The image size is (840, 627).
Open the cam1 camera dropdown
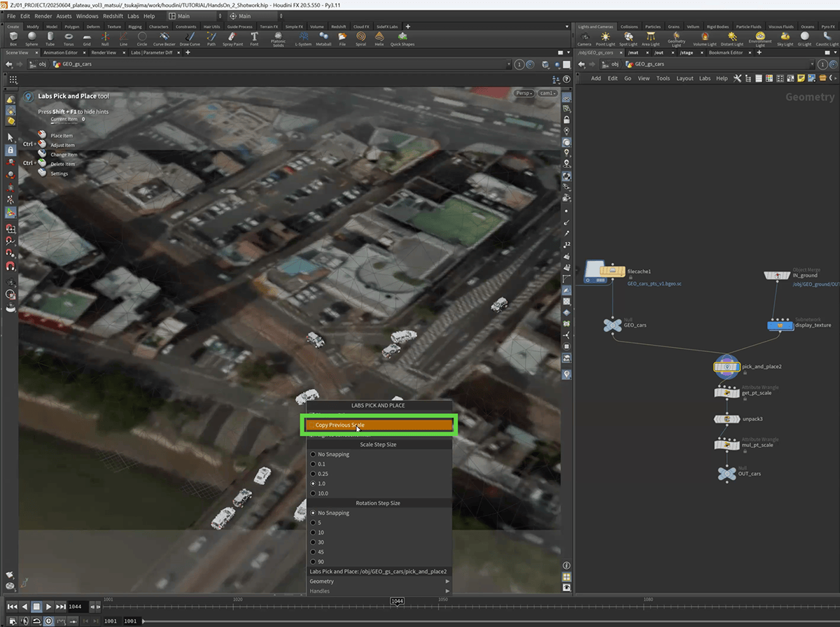[547, 93]
